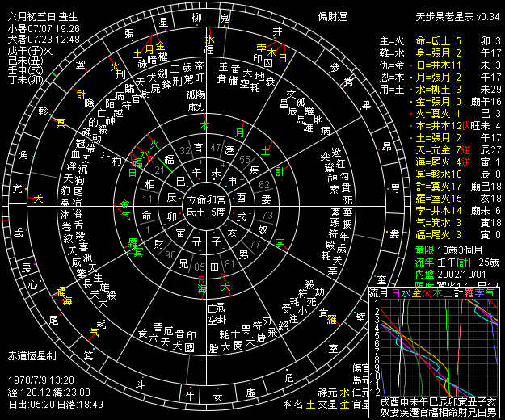Viewport: 505px width, 420px height.
Task: Select '用=土' in the element list
Action: click(392, 90)
